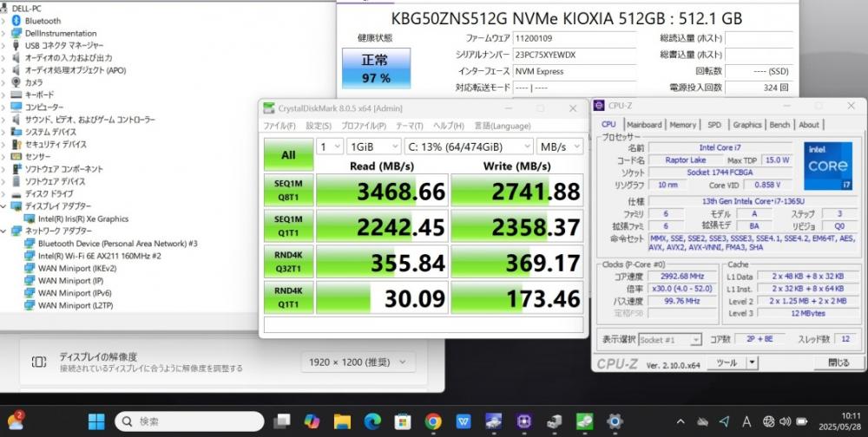
Task: Click the CrystalDiskMark title bar app icon
Action: 268,108
